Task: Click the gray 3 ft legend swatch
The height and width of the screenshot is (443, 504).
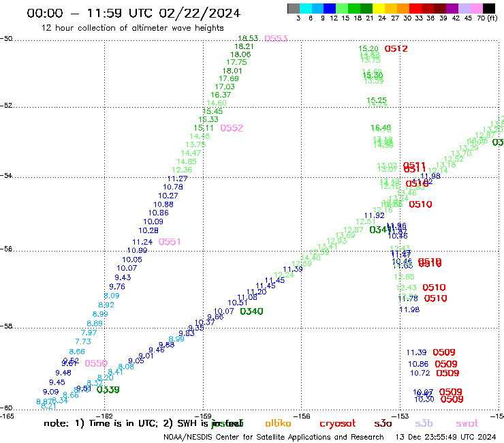Action: (x=294, y=8)
